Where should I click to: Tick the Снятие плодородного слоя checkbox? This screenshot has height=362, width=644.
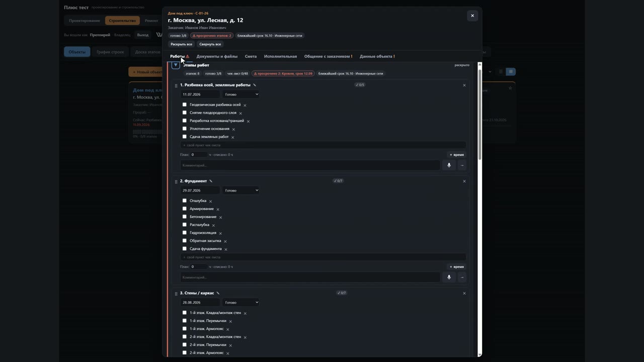[185, 113]
